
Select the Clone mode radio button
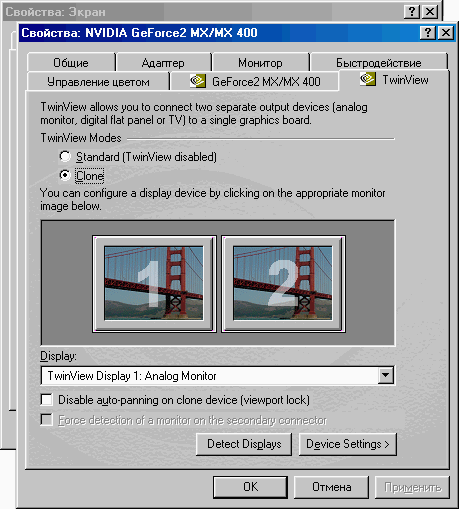(x=65, y=175)
